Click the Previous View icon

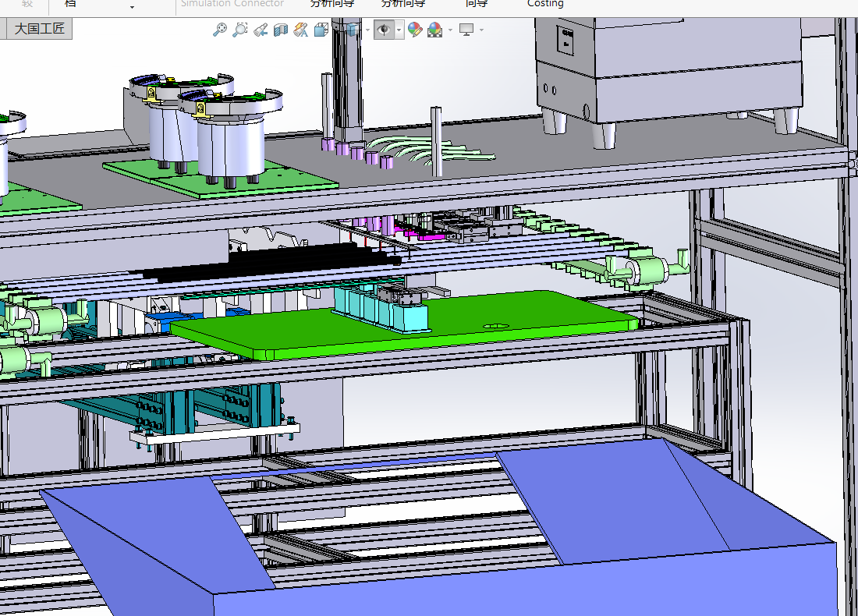[x=261, y=30]
